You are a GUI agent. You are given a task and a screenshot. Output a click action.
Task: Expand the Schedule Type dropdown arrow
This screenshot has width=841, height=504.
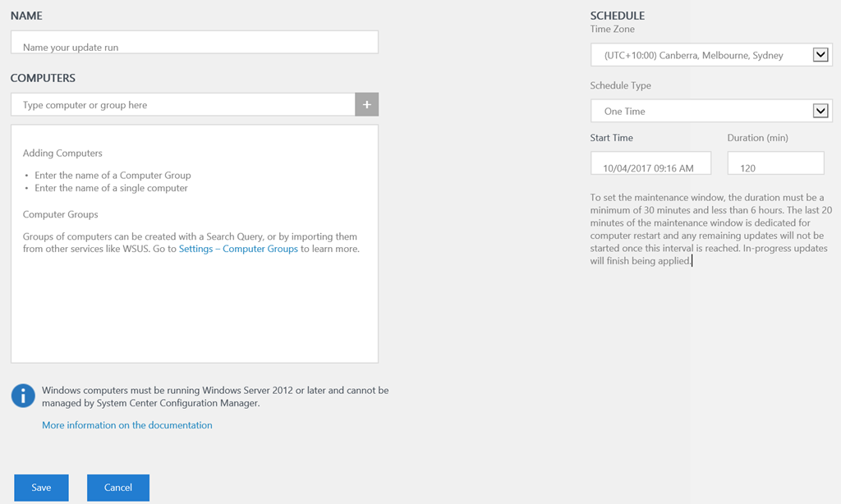point(820,111)
